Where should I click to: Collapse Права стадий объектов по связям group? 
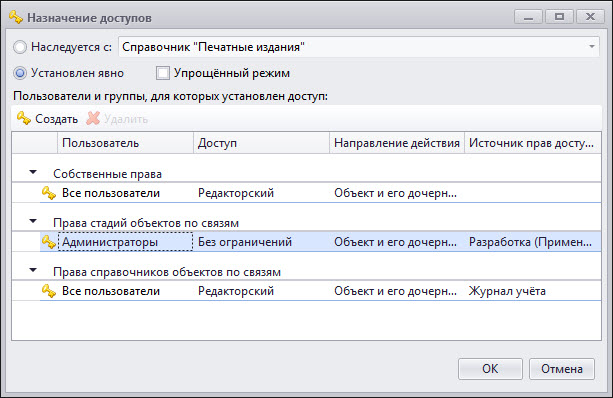tap(33, 221)
